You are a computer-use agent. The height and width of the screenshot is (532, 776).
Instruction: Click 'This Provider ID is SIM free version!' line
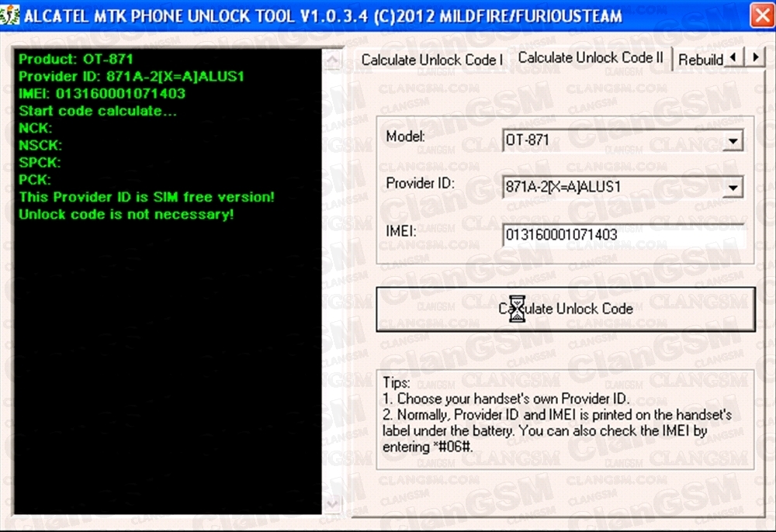point(147,197)
